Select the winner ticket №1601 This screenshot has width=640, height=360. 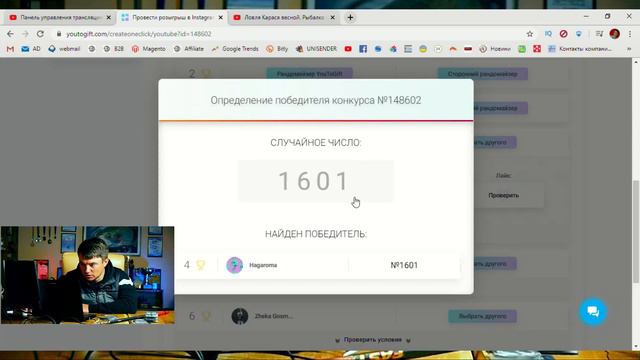[404, 265]
